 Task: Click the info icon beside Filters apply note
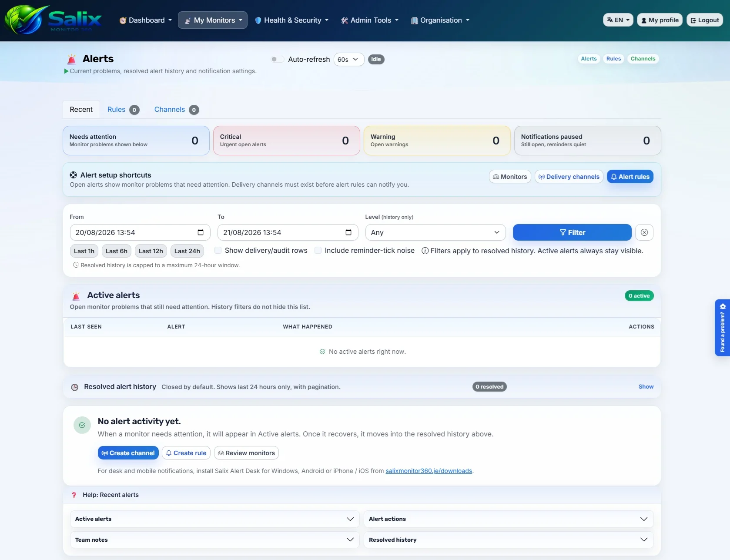(x=425, y=251)
